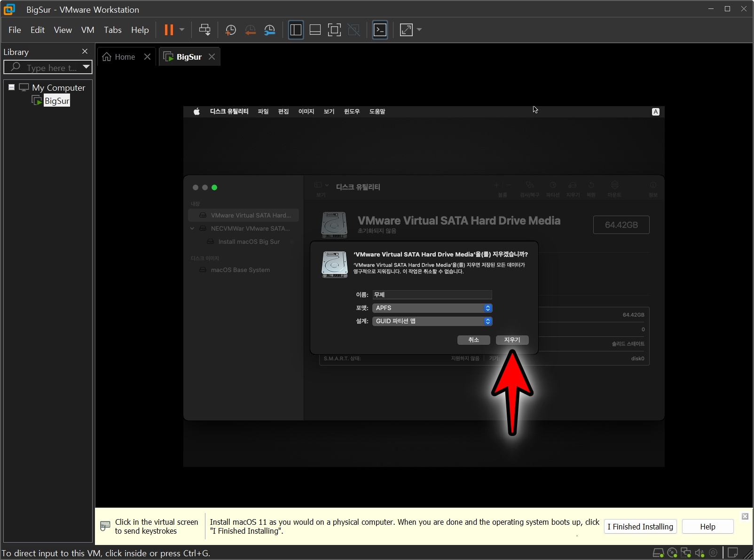Click the 지우기 erase toolbar icon

coord(573,188)
